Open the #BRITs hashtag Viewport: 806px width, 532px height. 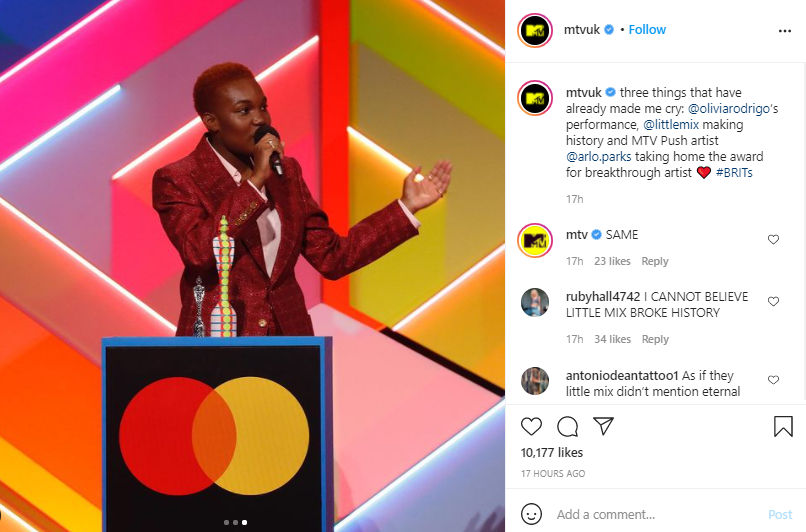[734, 173]
